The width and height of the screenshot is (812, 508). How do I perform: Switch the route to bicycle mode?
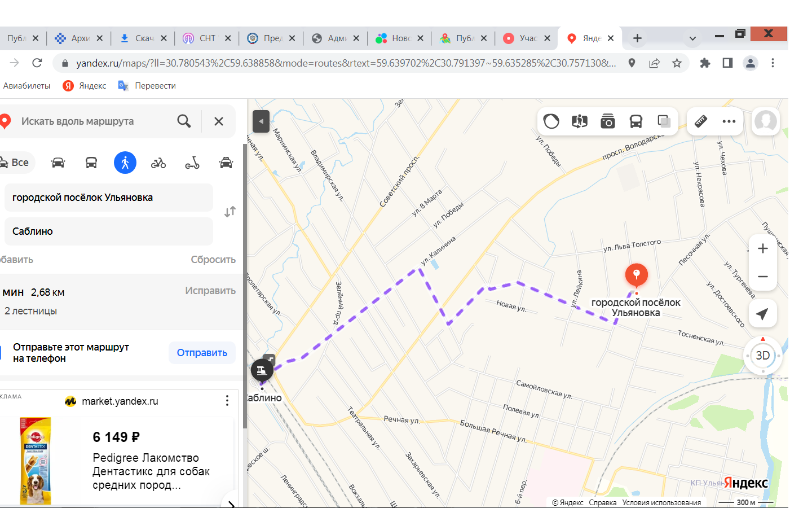pyautogui.click(x=158, y=163)
